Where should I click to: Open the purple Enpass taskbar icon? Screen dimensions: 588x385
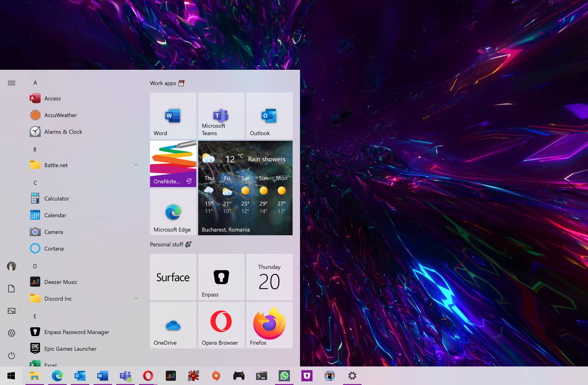coord(307,376)
